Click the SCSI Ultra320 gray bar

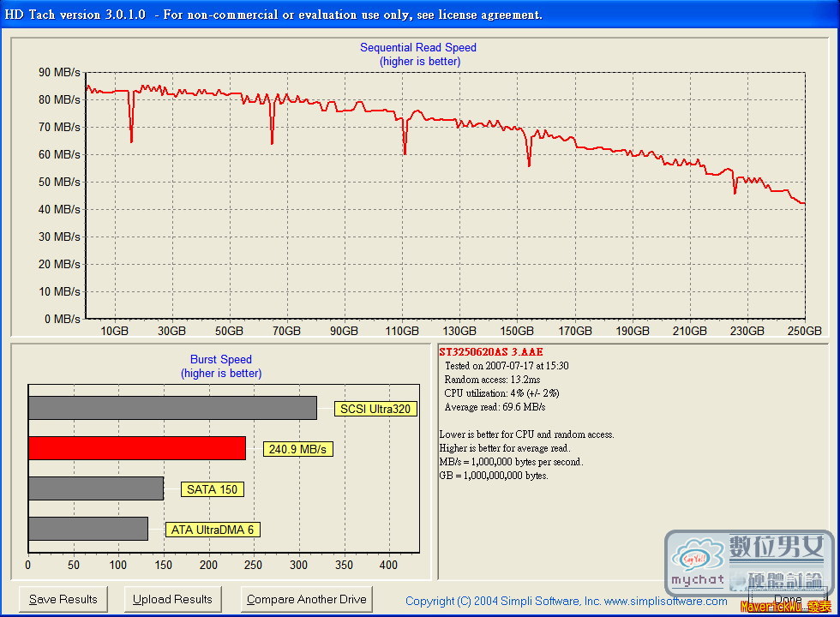click(172, 408)
